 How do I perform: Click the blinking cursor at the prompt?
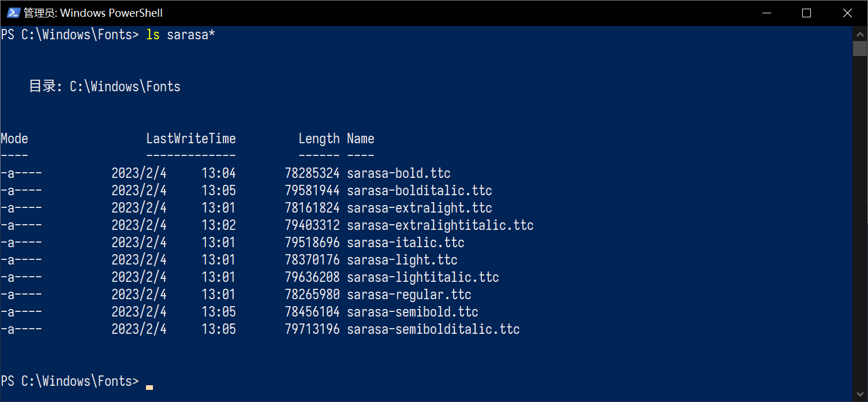click(149, 386)
